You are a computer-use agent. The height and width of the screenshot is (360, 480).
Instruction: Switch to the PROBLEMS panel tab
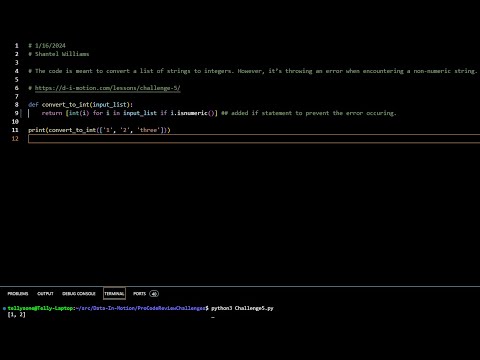(18, 294)
